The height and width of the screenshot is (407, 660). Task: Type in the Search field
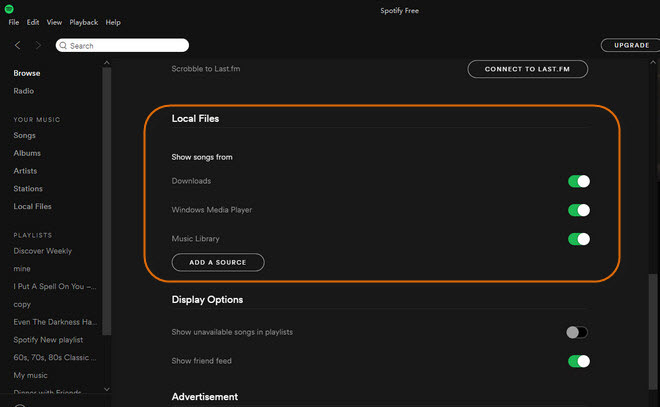coord(125,45)
